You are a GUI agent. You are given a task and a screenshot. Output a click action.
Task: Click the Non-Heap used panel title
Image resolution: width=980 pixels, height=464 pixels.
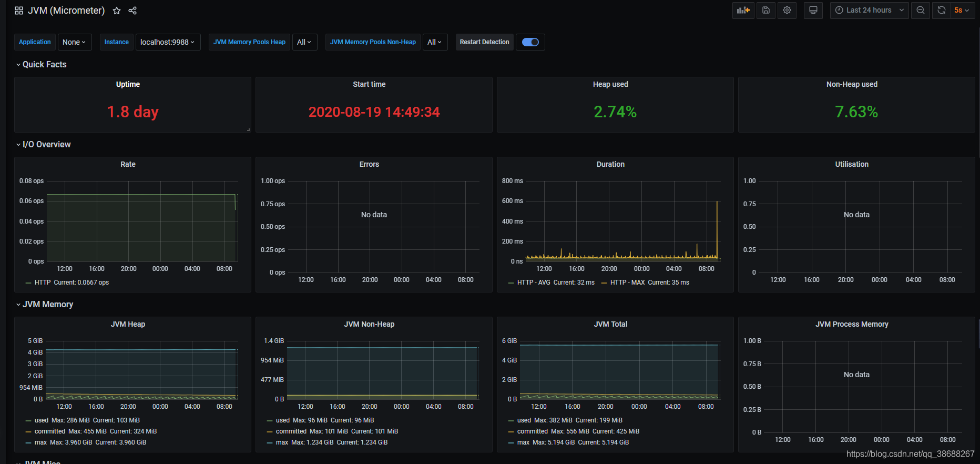click(x=852, y=84)
